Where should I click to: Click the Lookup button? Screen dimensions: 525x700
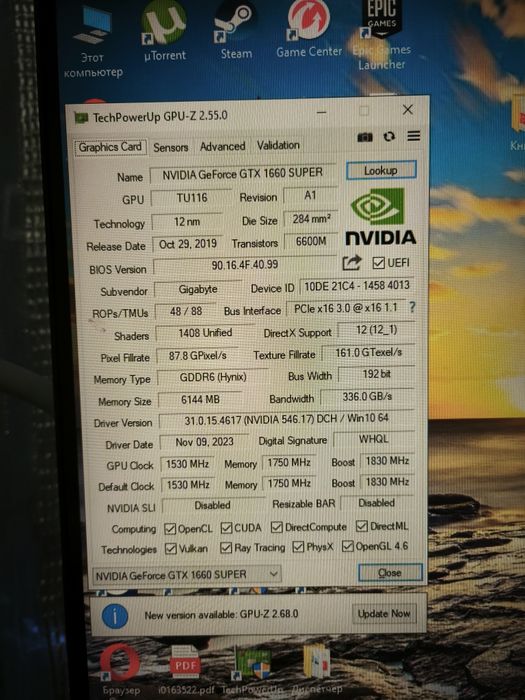381,171
